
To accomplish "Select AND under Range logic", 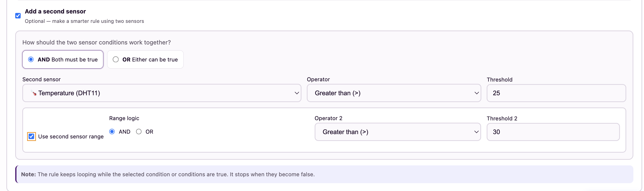I will pyautogui.click(x=112, y=132).
